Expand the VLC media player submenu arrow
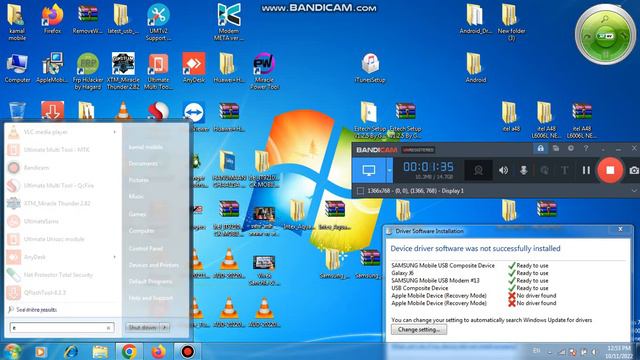Image resolution: width=640 pixels, height=360 pixels. click(115, 132)
